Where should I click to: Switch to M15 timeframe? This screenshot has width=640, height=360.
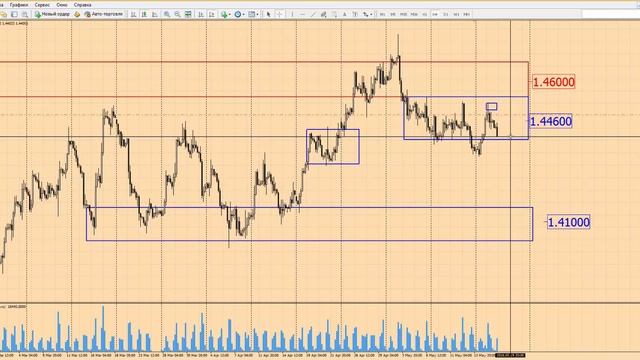[404, 14]
